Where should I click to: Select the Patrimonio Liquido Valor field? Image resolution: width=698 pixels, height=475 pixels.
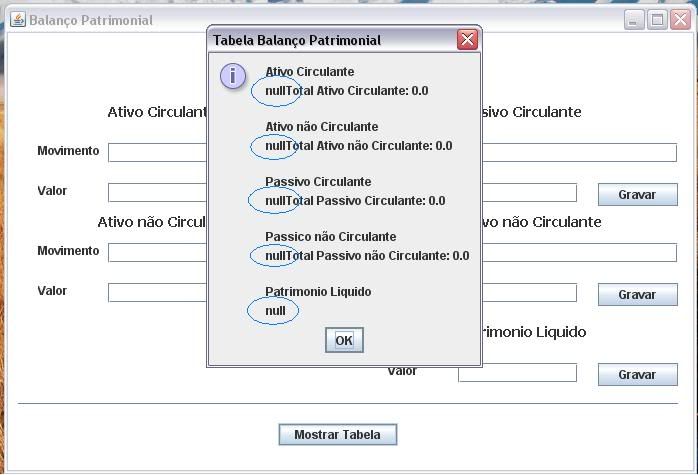coord(517,373)
